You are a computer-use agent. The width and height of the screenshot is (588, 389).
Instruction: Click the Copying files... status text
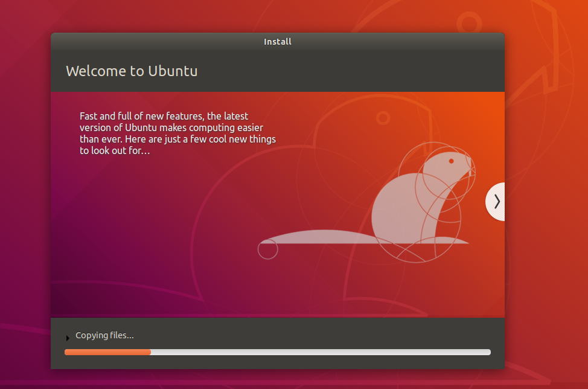tap(104, 335)
